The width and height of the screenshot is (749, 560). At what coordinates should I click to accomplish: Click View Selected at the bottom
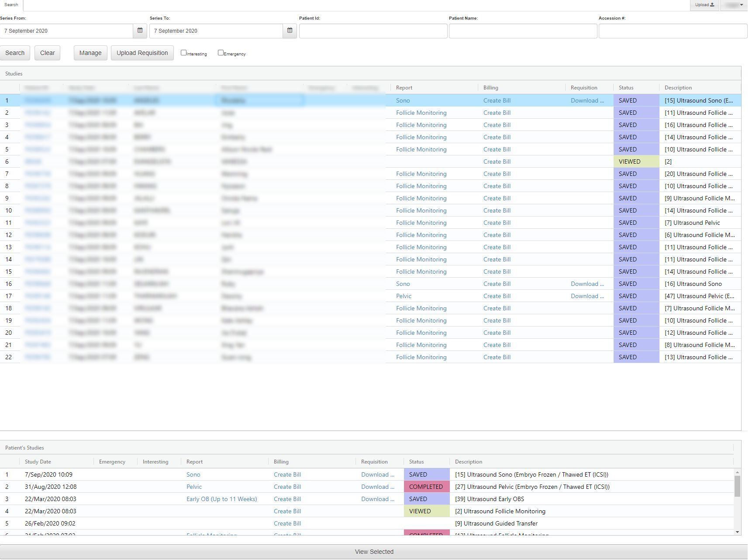[x=374, y=551]
